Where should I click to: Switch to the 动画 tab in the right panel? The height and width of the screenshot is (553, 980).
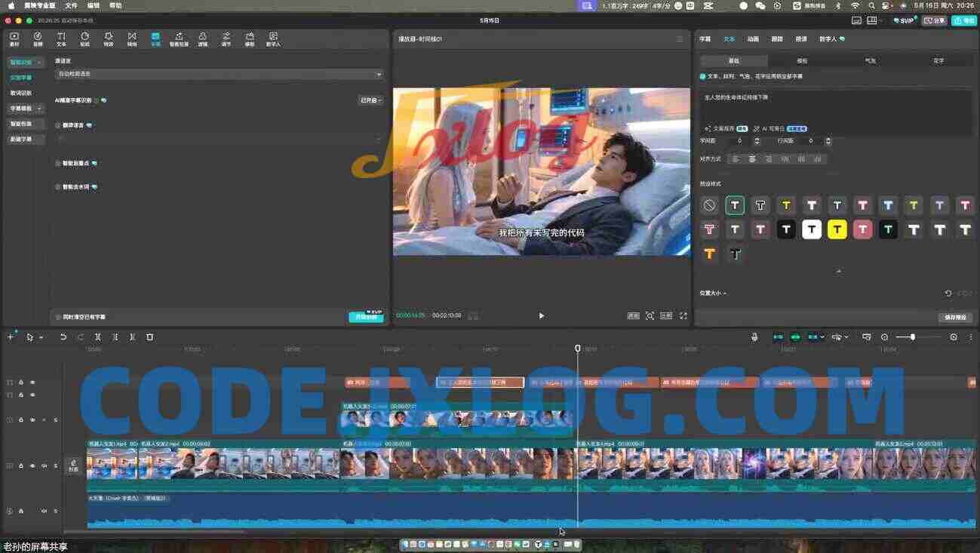pos(753,38)
